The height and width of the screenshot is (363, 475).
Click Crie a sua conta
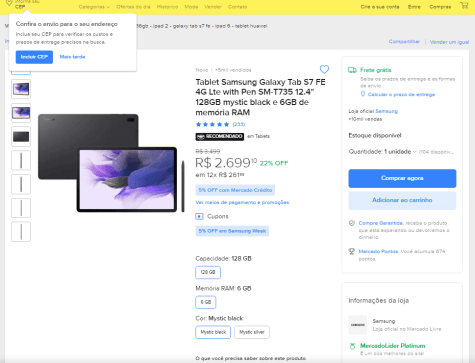click(380, 7)
